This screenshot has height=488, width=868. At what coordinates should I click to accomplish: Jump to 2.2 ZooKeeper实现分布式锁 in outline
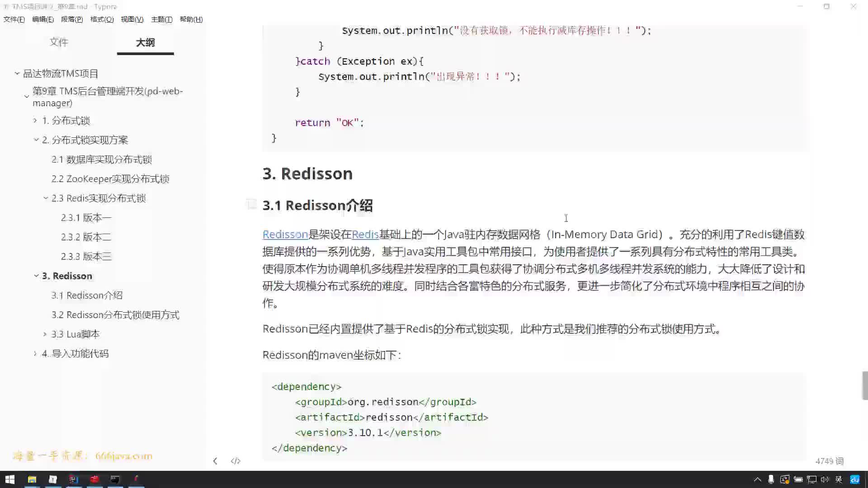[110, 179]
